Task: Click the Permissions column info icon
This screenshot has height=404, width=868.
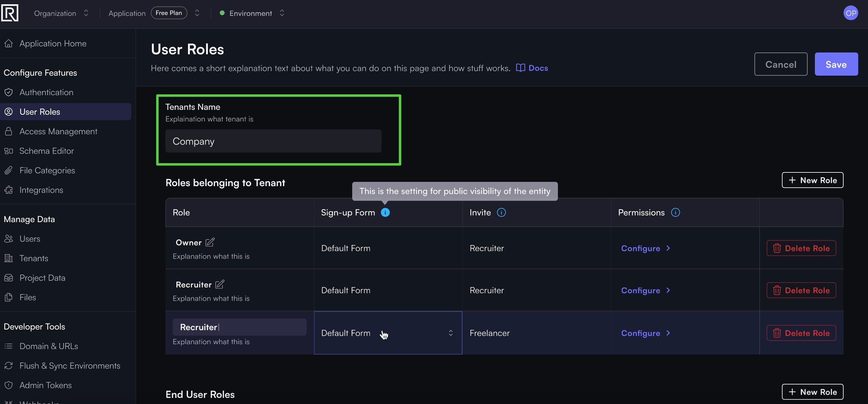Action: point(675,212)
